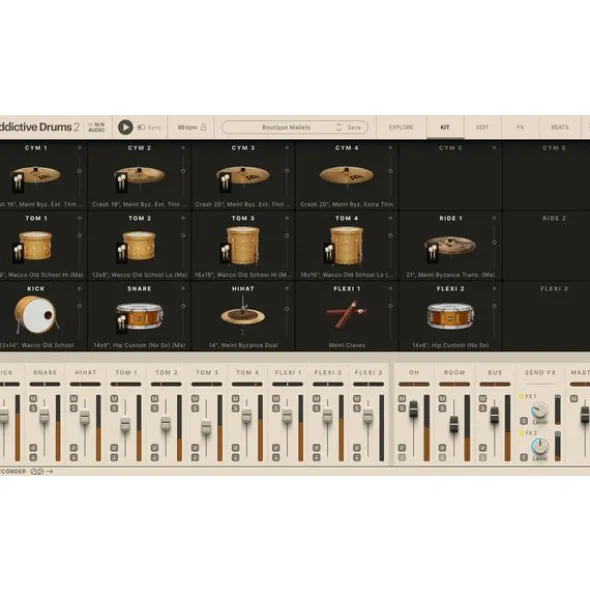
Task: Switch to the KIT tab
Action: coord(445,127)
